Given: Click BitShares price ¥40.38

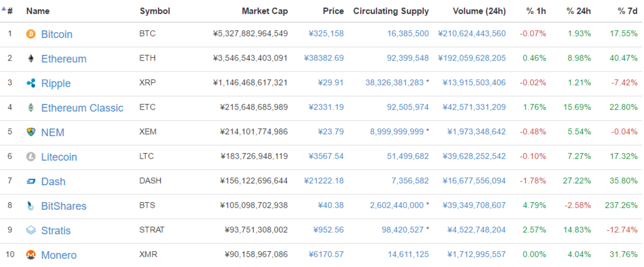Looking at the screenshot, I should pos(331,205).
